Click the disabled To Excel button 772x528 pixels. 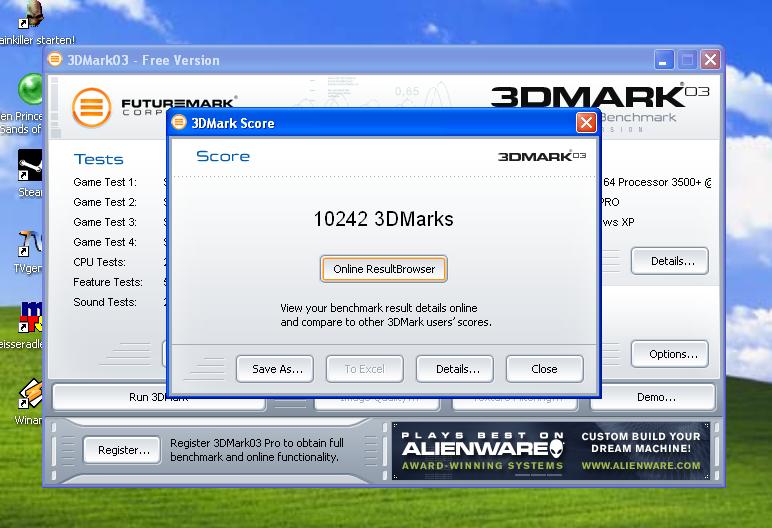point(365,369)
